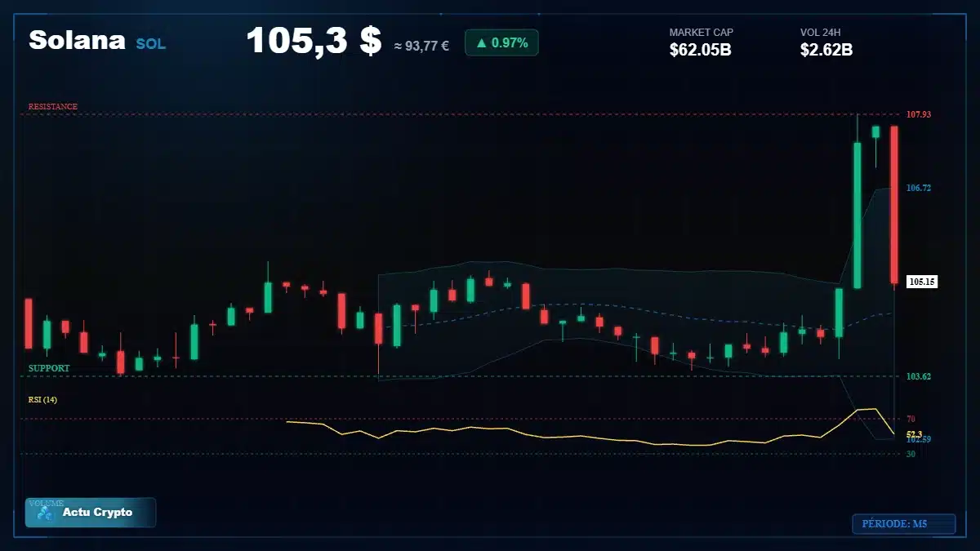Click the 105.15 current price tag
This screenshot has height=551, width=980.
point(921,282)
